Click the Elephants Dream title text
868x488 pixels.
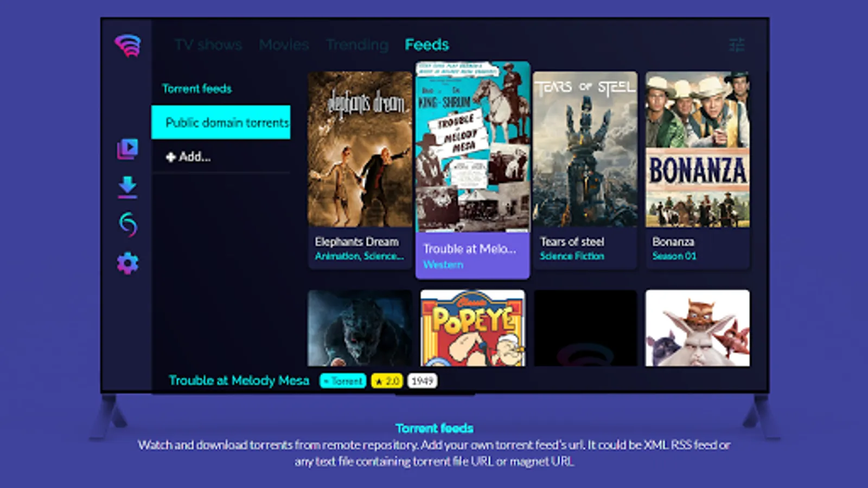point(356,242)
